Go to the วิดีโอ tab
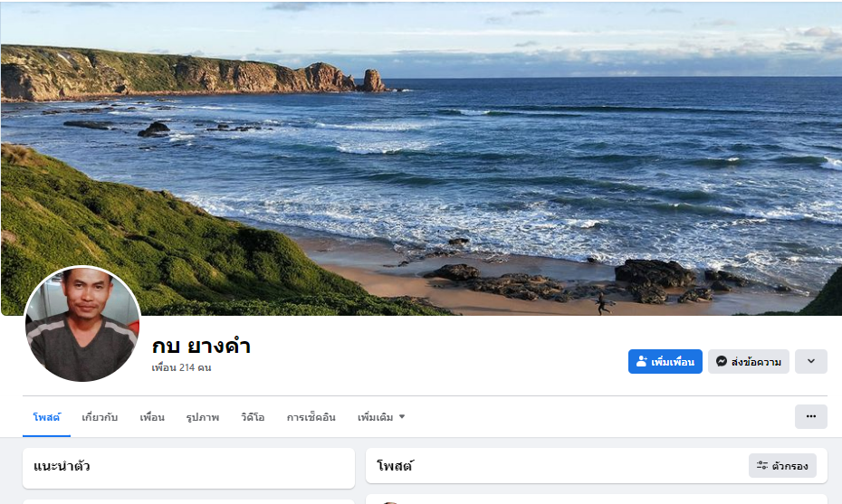 [x=253, y=417]
